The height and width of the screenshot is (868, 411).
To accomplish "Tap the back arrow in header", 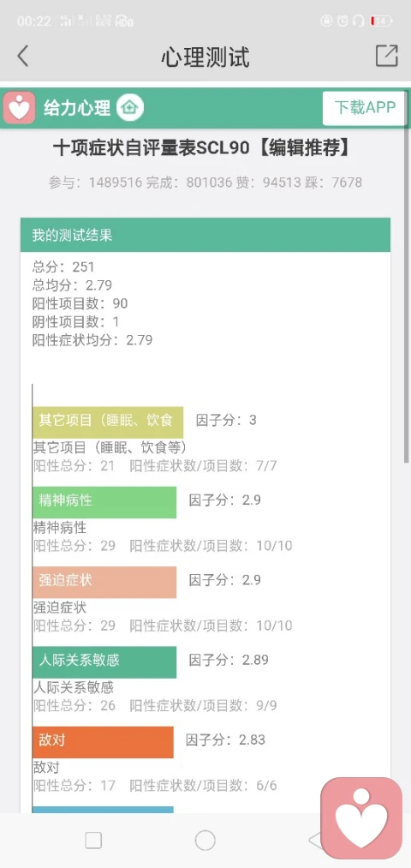I will [22, 56].
